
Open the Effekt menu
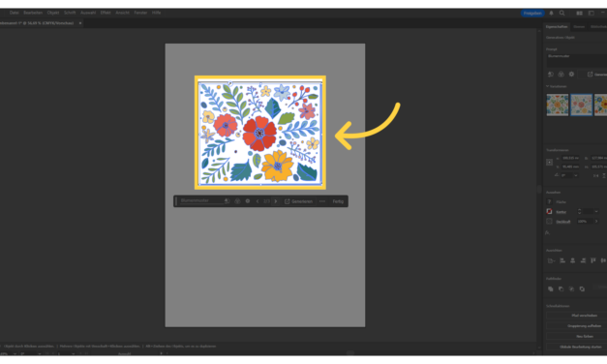[106, 13]
